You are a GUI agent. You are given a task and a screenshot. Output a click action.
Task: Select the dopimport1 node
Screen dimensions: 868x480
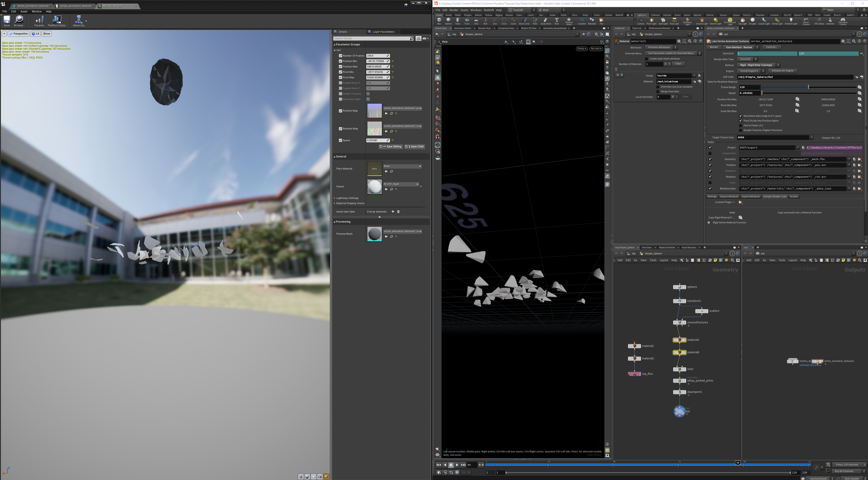coord(679,392)
